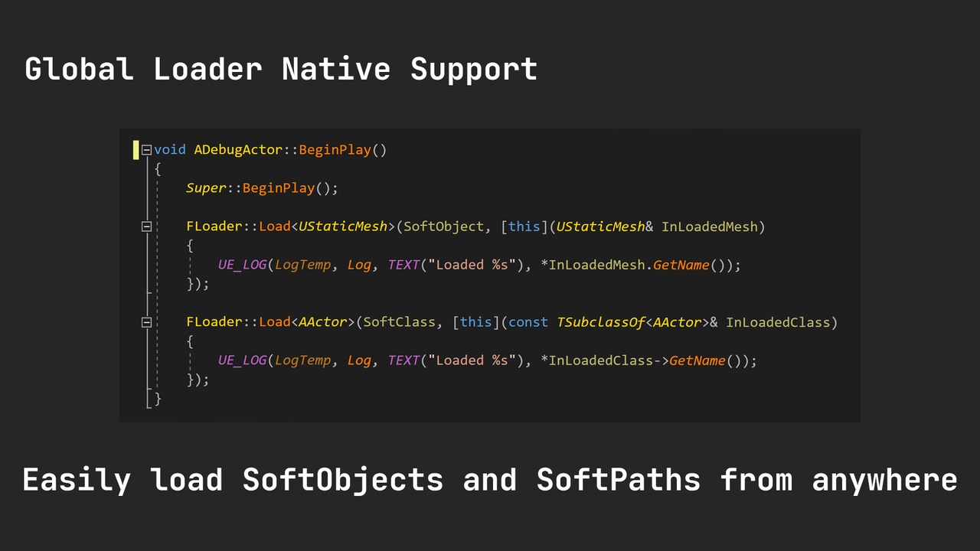Click the ADebugActor class name
980x551 pixels.
(x=238, y=150)
